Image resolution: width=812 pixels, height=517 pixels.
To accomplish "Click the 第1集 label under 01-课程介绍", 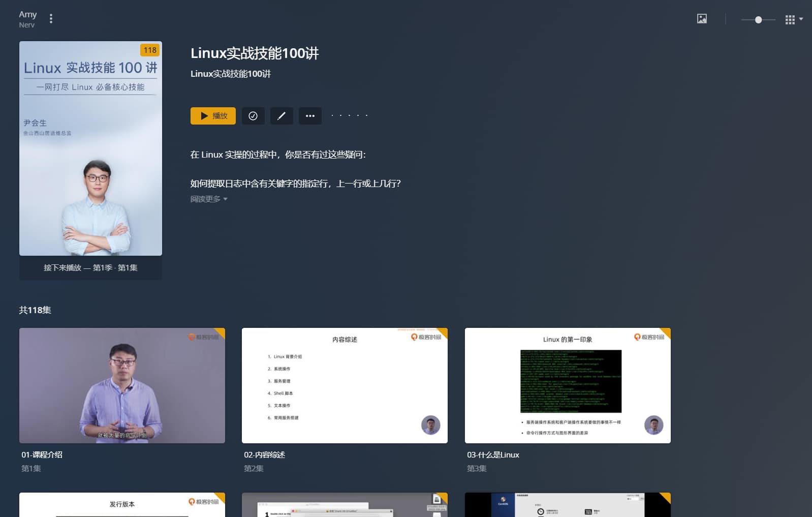I will click(31, 469).
